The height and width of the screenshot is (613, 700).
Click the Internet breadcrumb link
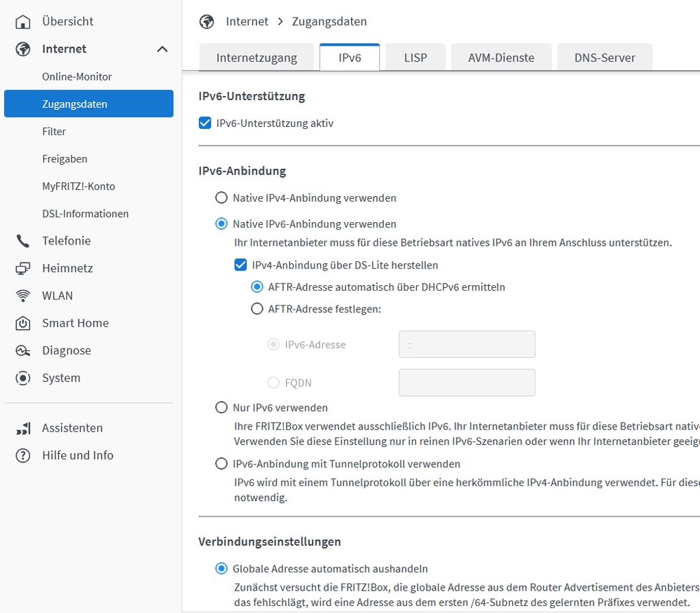tap(247, 22)
